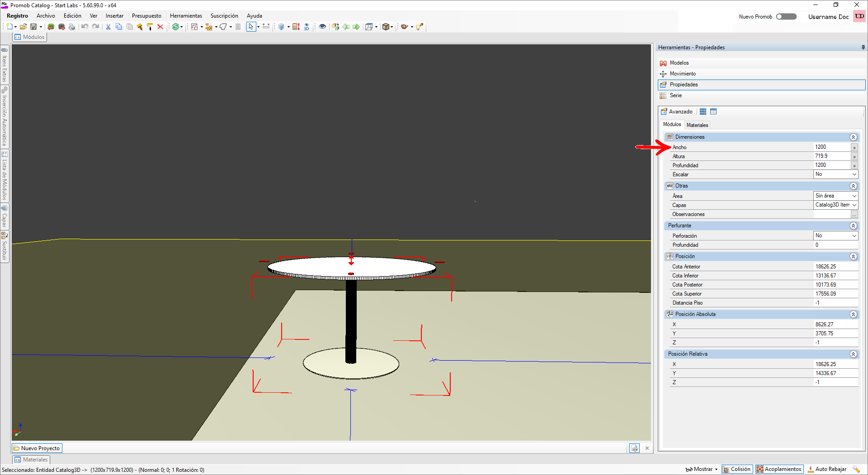868x475 pixels.
Task: Click the light bulb icon in the toolbar
Action: [x=420, y=27]
